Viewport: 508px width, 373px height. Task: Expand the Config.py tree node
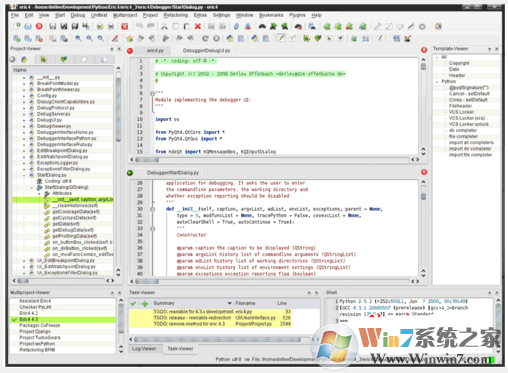click(24, 96)
